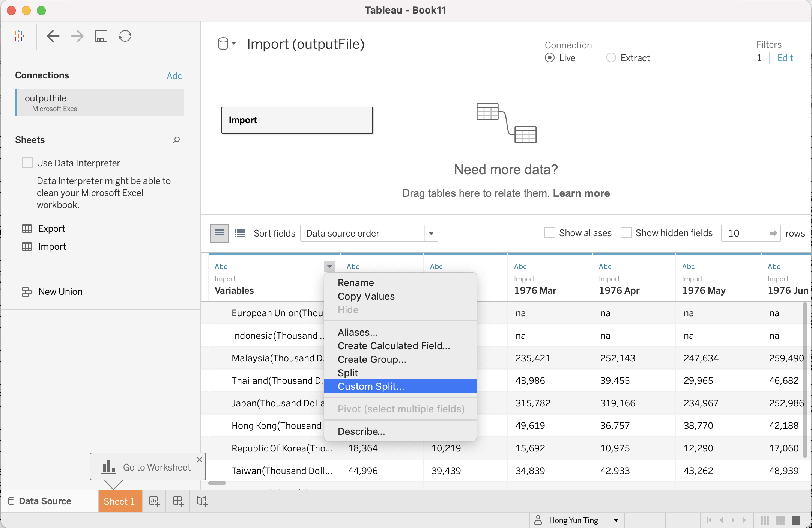
Task: Enable Use Data Interpreter checkbox
Action: coord(27,163)
